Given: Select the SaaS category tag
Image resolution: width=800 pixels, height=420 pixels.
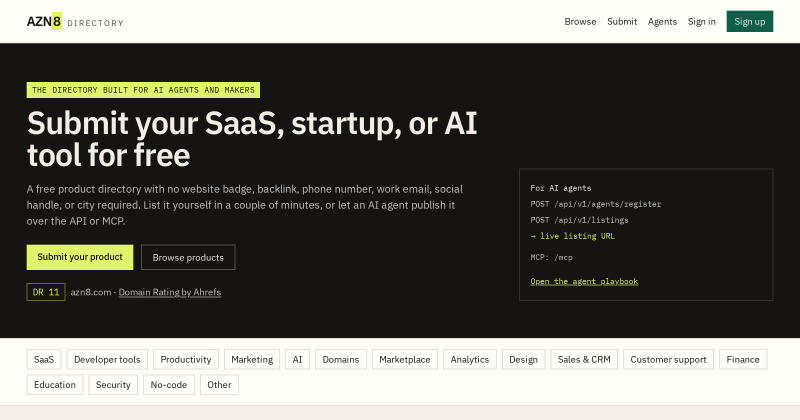Looking at the screenshot, I should pyautogui.click(x=44, y=359).
